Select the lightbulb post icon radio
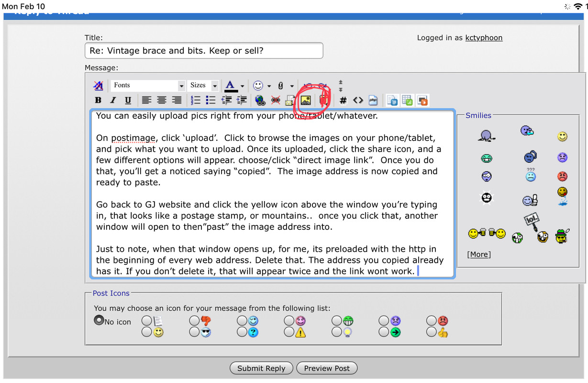The width and height of the screenshot is (588, 383). (x=336, y=332)
